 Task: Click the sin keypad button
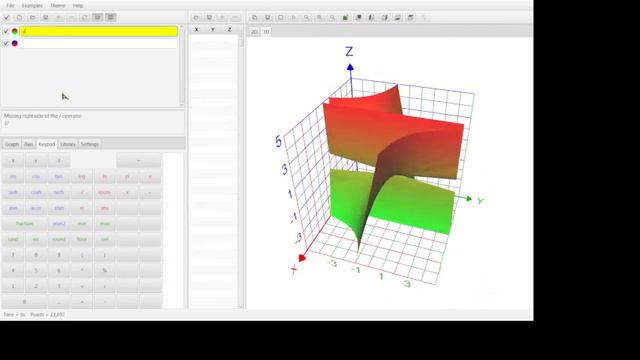(13, 177)
